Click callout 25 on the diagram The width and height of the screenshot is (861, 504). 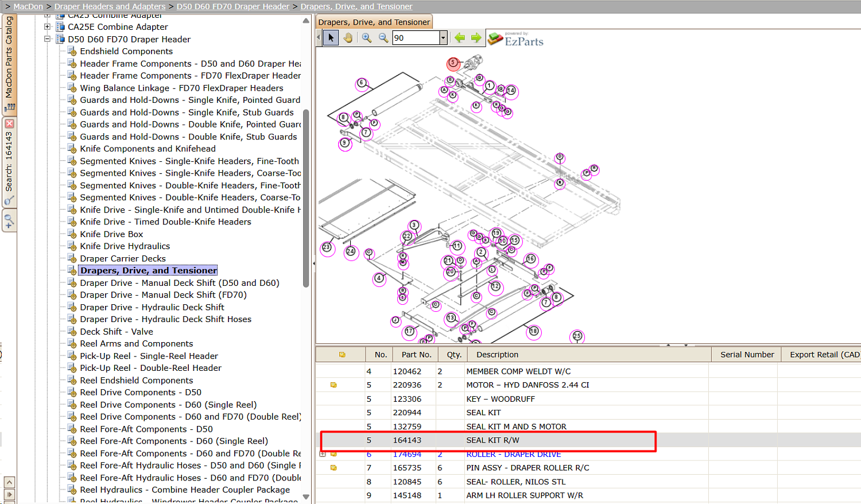577,336
